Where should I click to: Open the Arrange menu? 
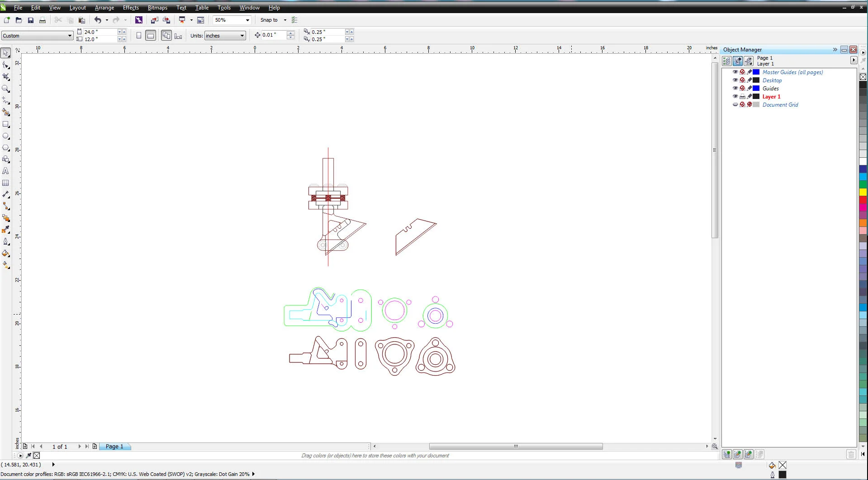tap(104, 8)
